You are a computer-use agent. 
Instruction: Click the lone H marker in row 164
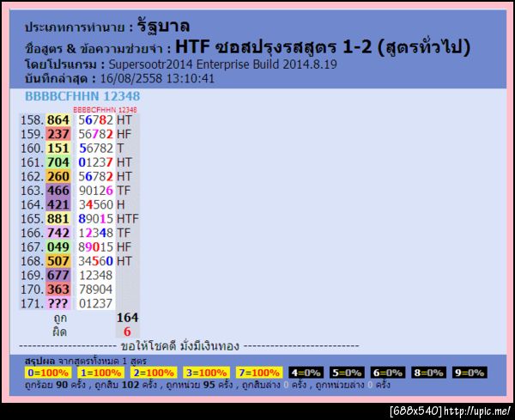point(120,204)
